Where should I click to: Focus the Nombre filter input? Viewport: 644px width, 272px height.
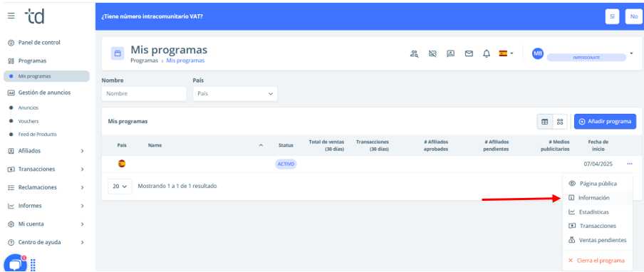coord(144,93)
